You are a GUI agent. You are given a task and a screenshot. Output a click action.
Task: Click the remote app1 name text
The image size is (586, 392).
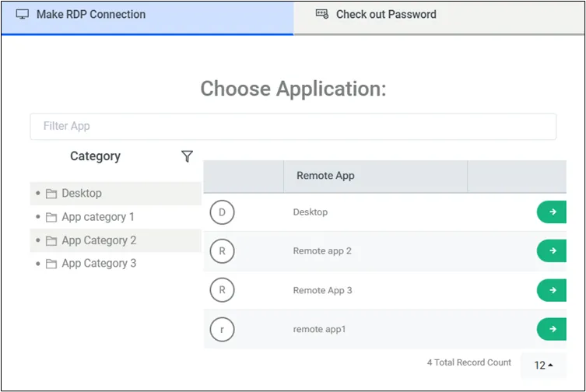(319, 330)
